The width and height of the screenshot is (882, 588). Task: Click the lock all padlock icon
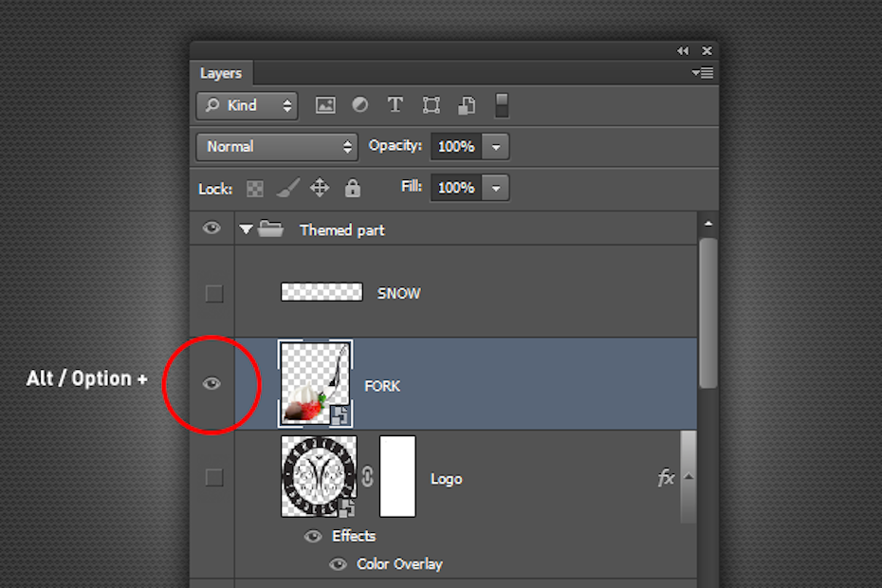click(353, 188)
